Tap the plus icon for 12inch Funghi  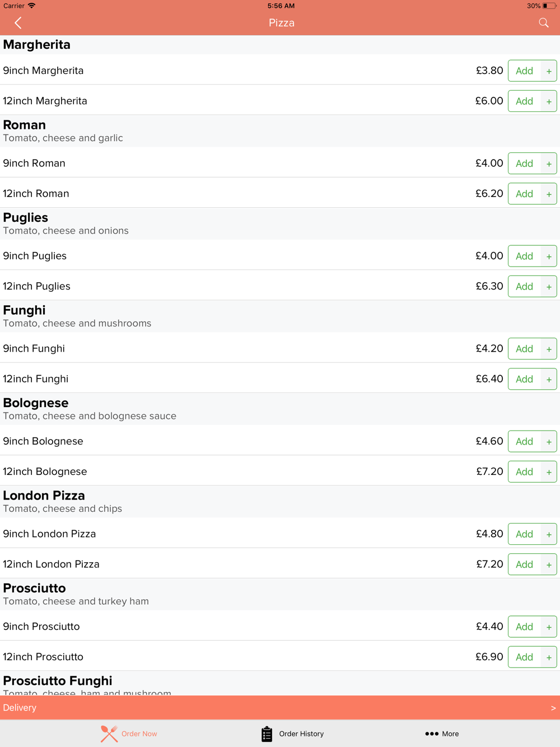(549, 379)
